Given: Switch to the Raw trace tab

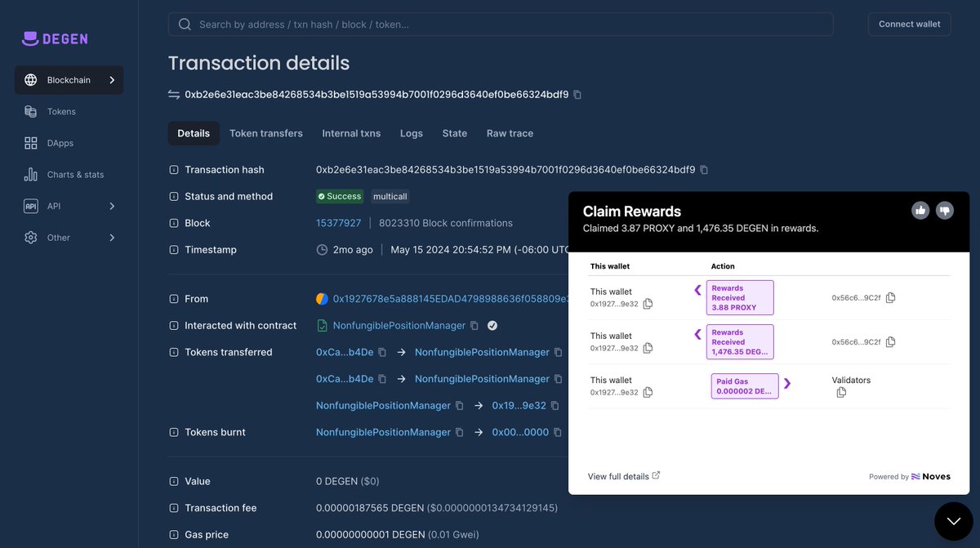Looking at the screenshot, I should click(x=510, y=133).
